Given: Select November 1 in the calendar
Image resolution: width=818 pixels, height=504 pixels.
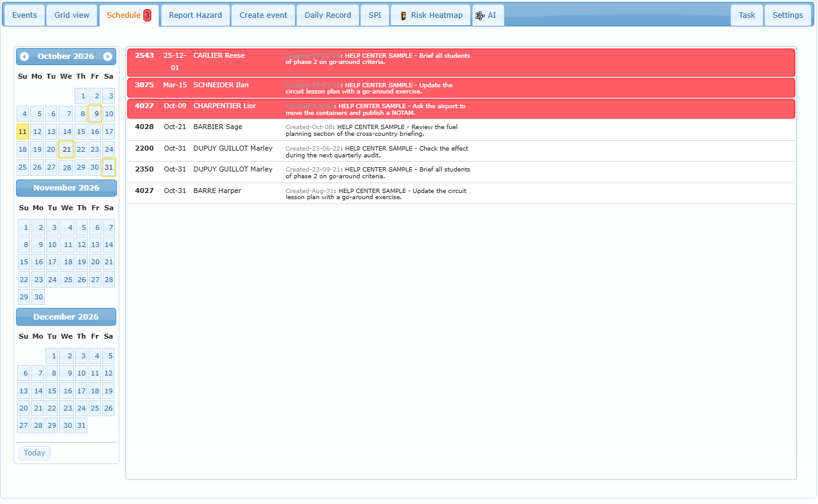Looking at the screenshot, I should pos(24,227).
